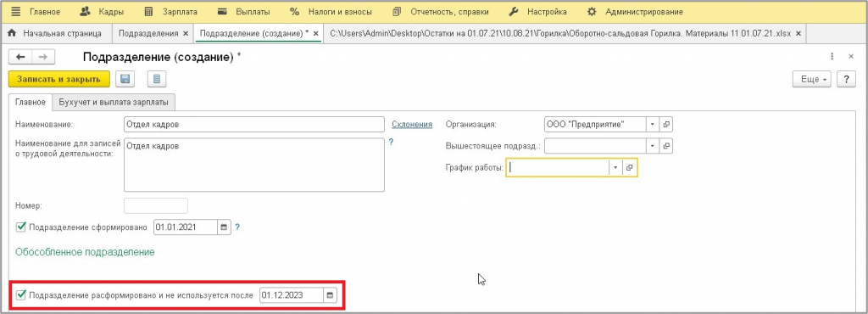Open the three-dot form options icon

[x=832, y=57]
